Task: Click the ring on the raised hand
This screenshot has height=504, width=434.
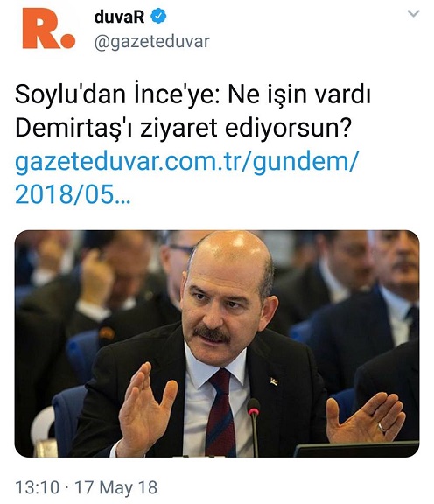Action: [x=381, y=428]
